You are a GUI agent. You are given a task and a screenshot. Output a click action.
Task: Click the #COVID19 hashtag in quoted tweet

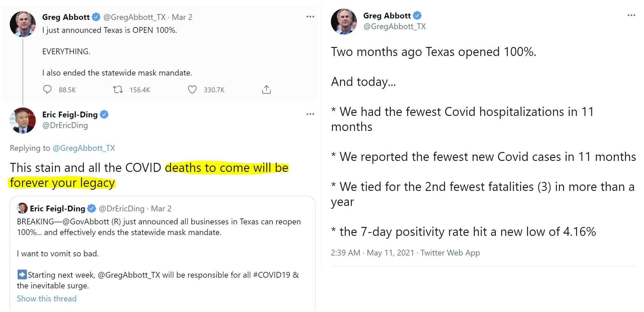pos(271,275)
